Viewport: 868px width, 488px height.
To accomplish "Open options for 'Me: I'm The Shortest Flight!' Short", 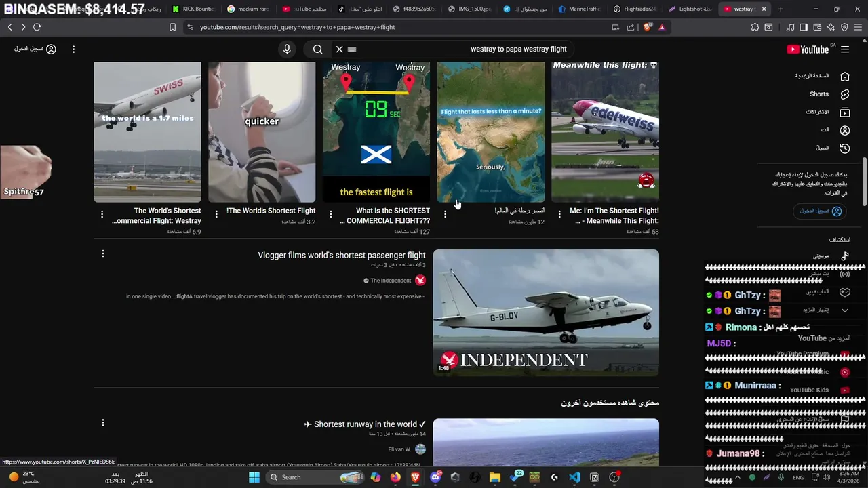I will point(559,214).
